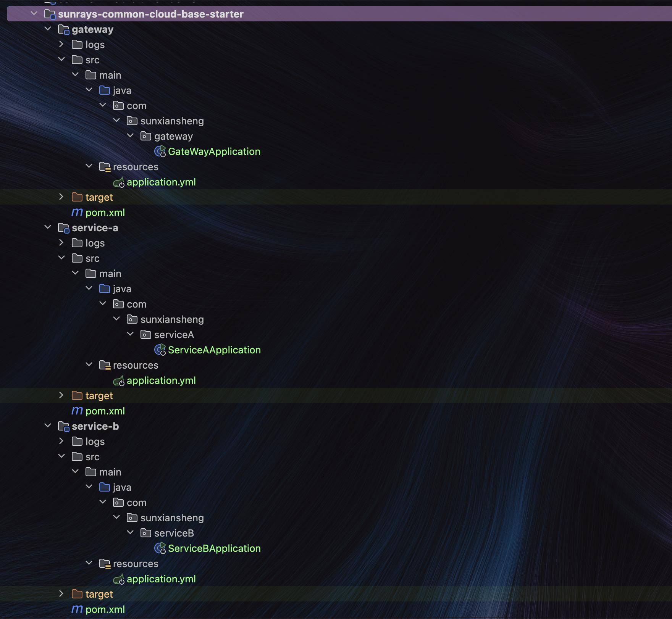Screen dimensions: 672x619
Task: Click the Spring icon of gateway's application.yml
Action: tap(119, 182)
